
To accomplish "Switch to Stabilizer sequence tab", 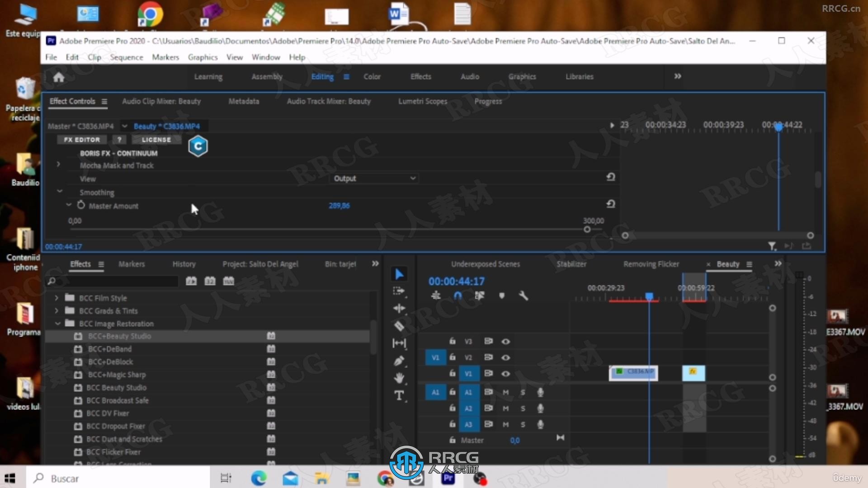I will click(571, 264).
